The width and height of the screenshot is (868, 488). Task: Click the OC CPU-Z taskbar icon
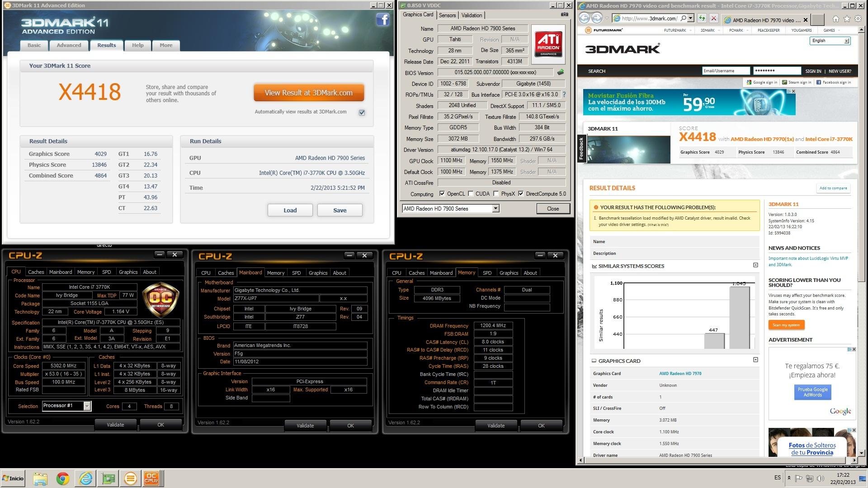[151, 479]
